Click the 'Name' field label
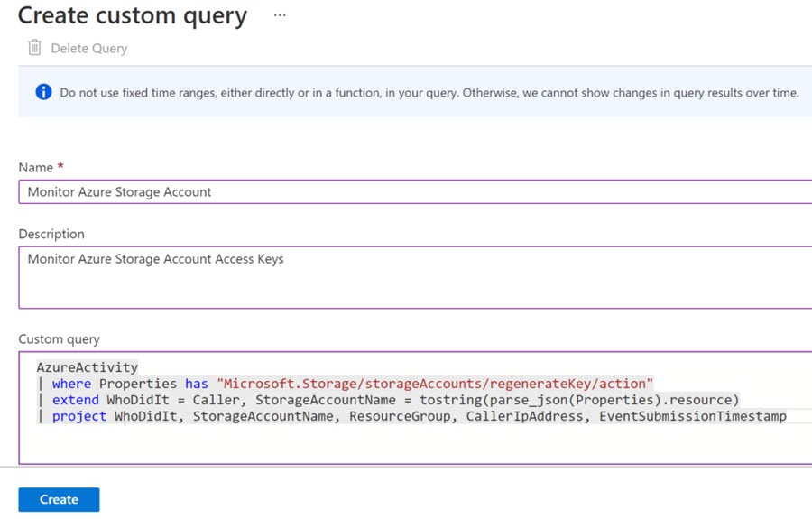This screenshot has height=519, width=812. 36,167
